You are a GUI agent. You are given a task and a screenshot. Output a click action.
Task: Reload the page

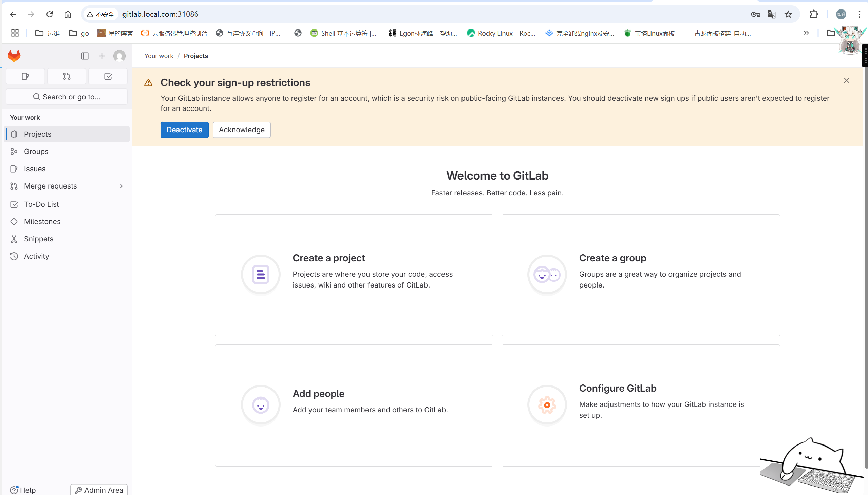click(x=50, y=14)
